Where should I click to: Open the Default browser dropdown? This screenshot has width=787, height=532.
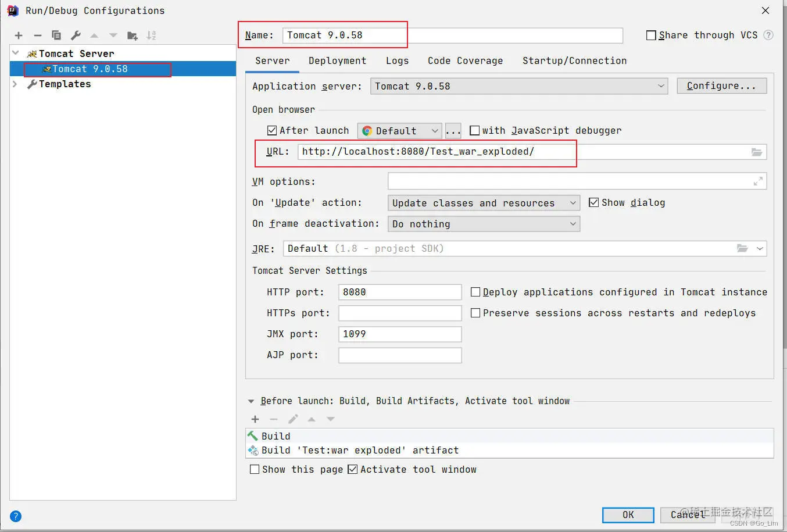(x=399, y=131)
